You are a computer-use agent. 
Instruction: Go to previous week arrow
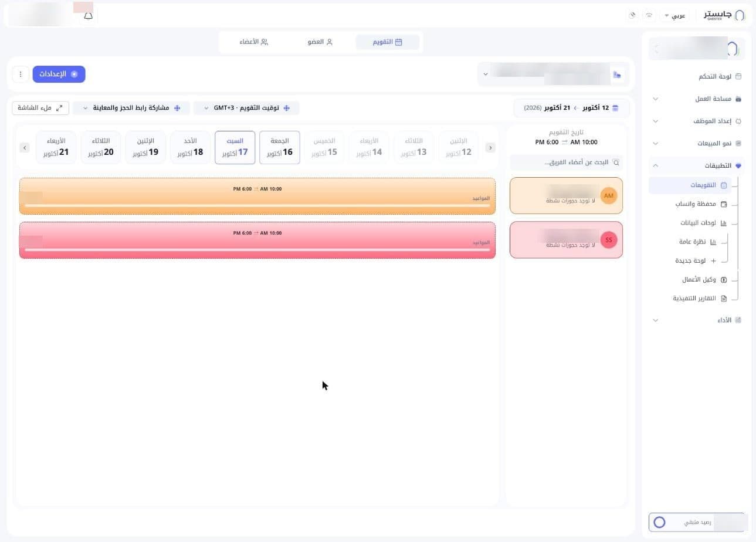pyautogui.click(x=490, y=148)
